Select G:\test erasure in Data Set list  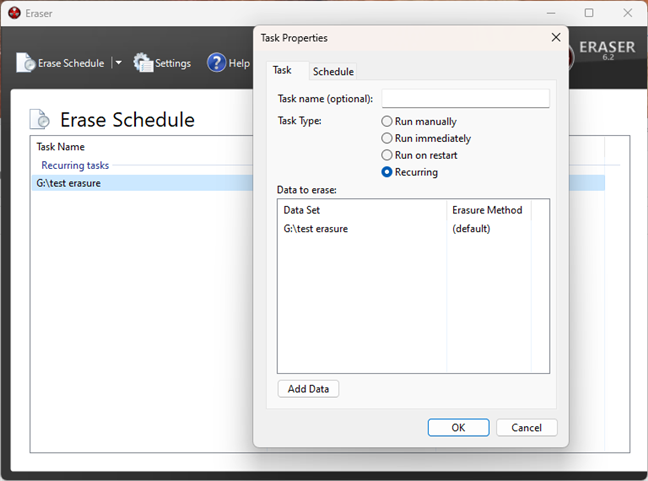coord(316,229)
